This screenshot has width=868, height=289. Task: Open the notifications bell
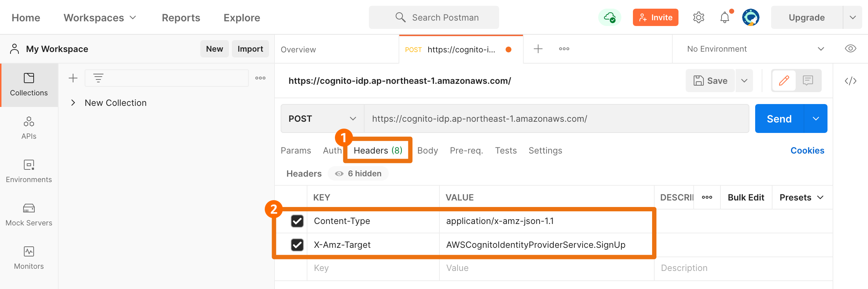point(725,17)
